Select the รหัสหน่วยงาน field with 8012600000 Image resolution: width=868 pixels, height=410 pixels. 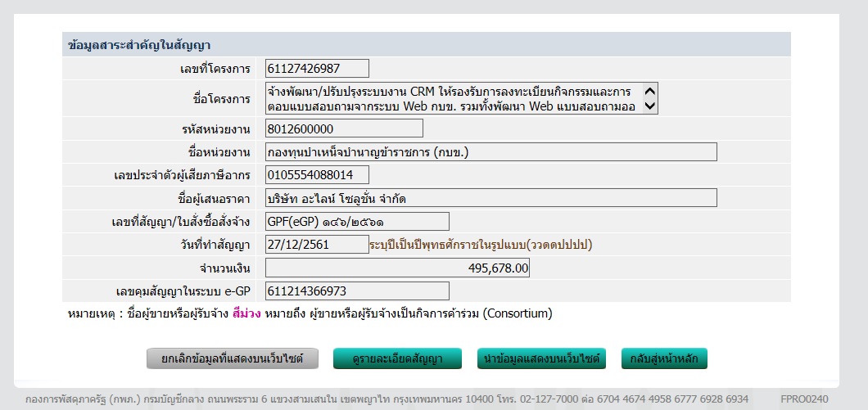click(x=344, y=128)
